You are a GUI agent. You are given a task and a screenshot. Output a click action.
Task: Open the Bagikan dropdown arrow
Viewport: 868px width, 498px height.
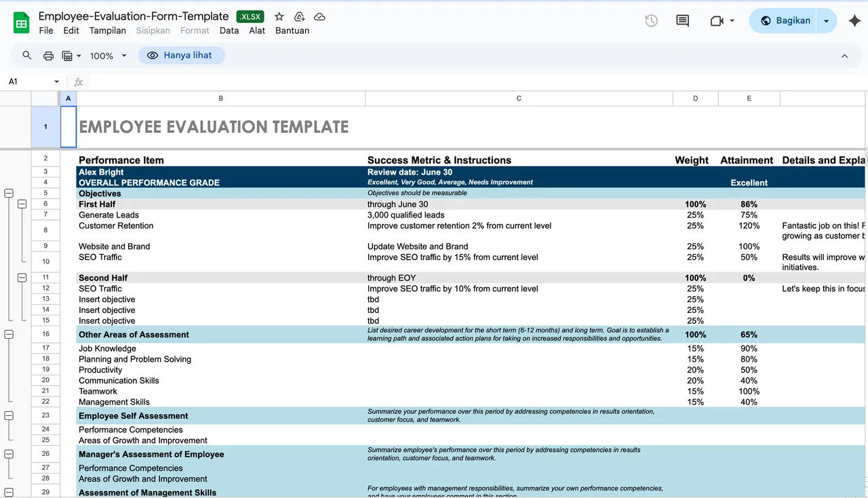pyautogui.click(x=826, y=21)
